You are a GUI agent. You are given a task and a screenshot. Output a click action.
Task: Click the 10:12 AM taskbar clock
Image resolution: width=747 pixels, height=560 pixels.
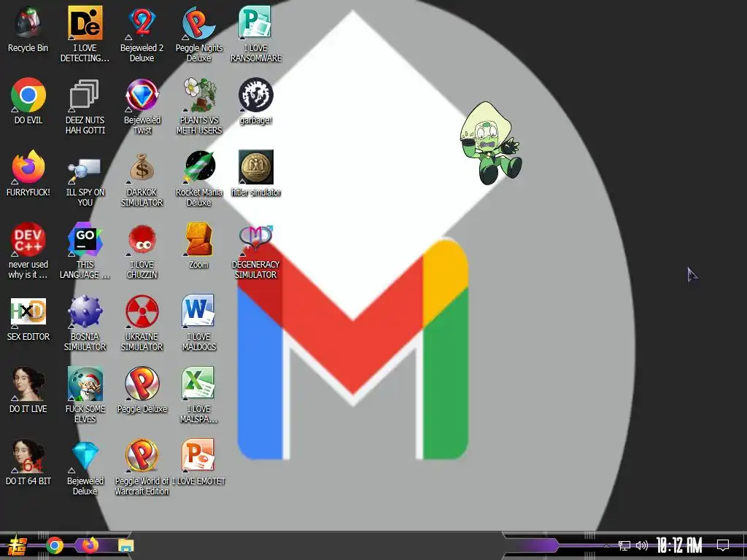coord(679,545)
